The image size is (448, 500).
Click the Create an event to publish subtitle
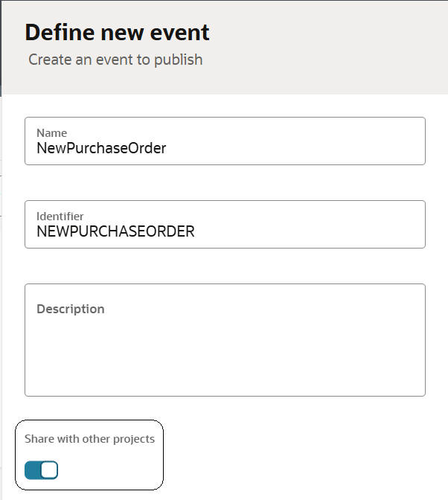point(115,60)
